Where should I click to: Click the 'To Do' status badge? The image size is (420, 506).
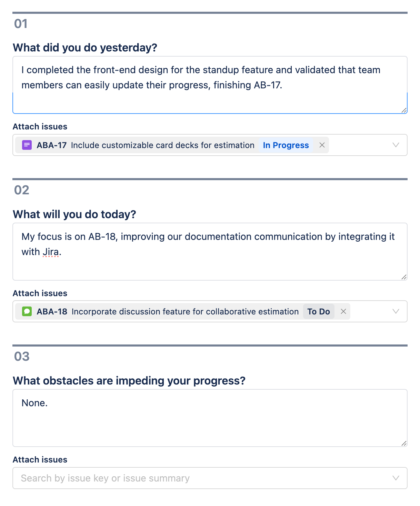coord(319,311)
